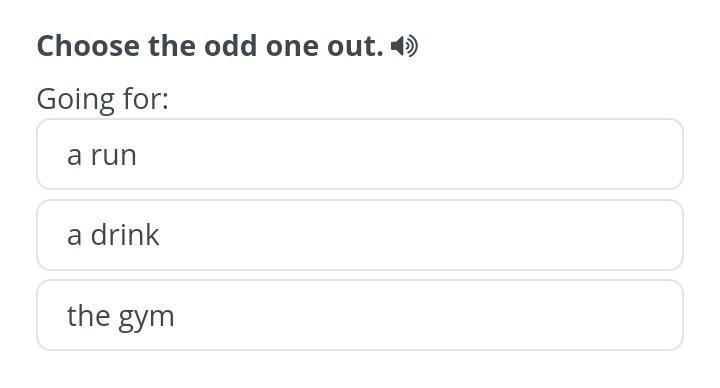Tap the text 'a run' in the first box

(x=102, y=155)
